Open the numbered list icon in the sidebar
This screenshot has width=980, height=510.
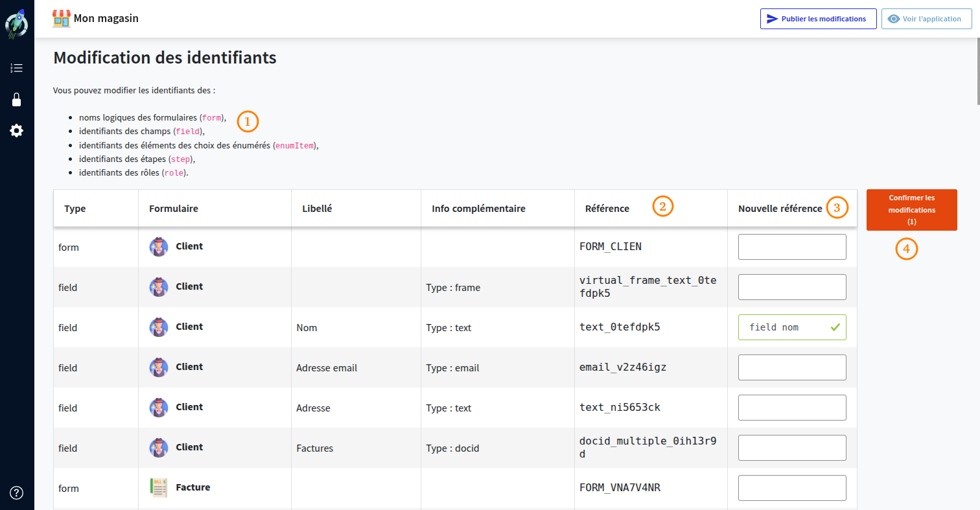16,67
